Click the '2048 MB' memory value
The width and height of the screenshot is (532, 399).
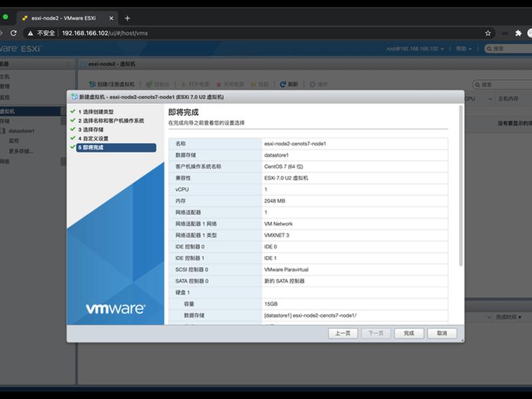pyautogui.click(x=275, y=201)
